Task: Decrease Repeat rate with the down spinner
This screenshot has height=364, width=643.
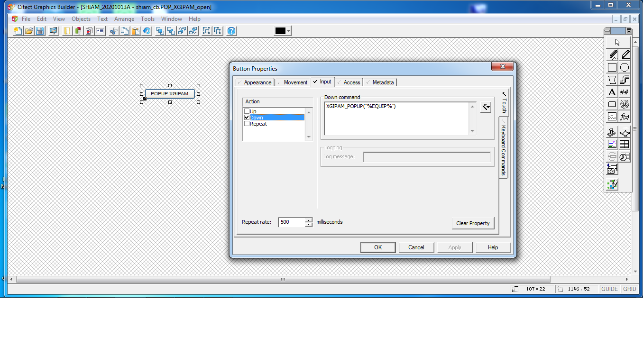Action: click(x=309, y=224)
